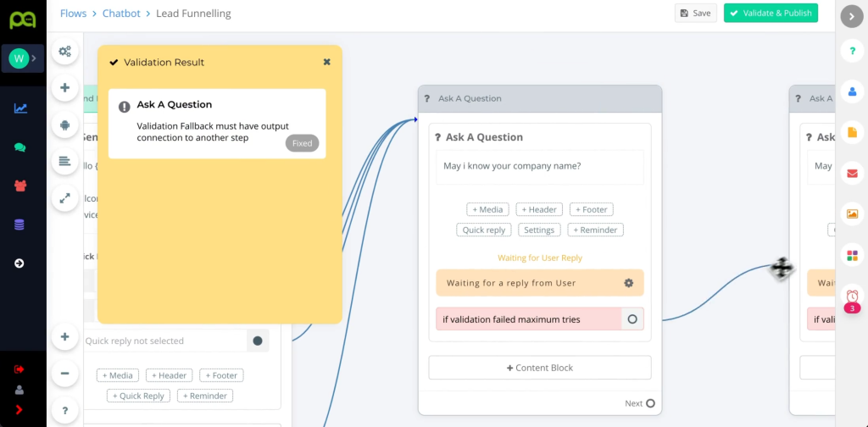Click + Reminder in the left step card

[205, 396]
